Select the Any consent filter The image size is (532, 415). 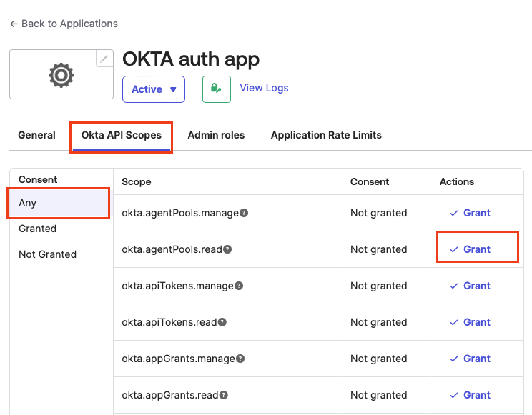click(x=28, y=203)
